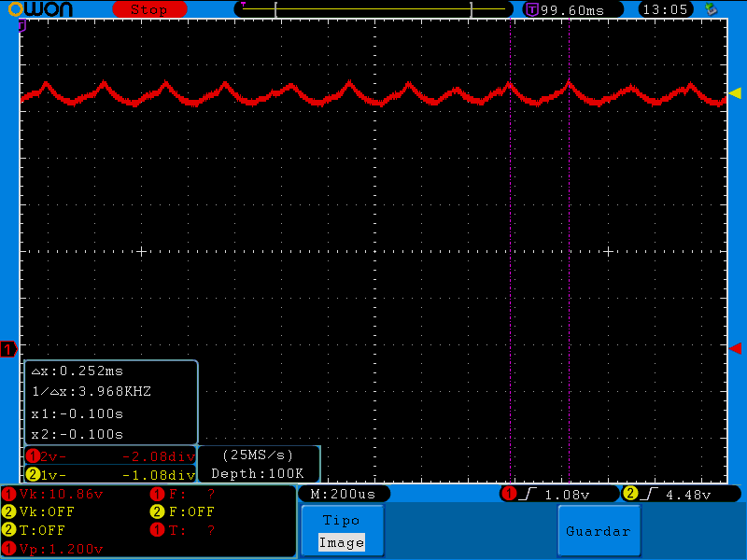Click the Δx:0.252ms cursor readout
The height and width of the screenshot is (560, 747).
tap(78, 371)
